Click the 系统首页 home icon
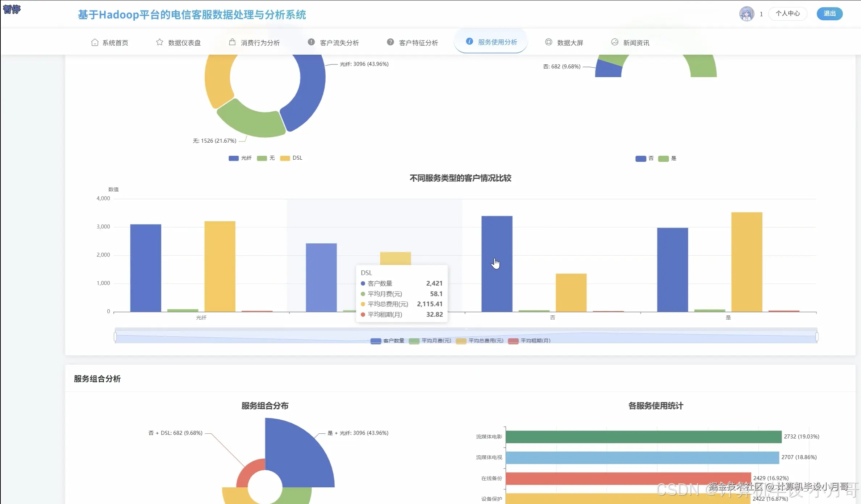The width and height of the screenshot is (861, 504). pos(95,42)
